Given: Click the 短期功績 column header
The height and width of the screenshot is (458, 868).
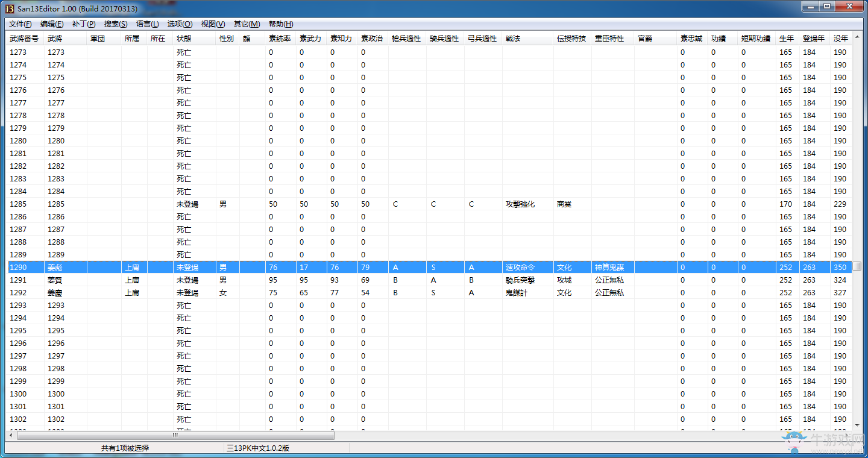Looking at the screenshot, I should (x=756, y=39).
